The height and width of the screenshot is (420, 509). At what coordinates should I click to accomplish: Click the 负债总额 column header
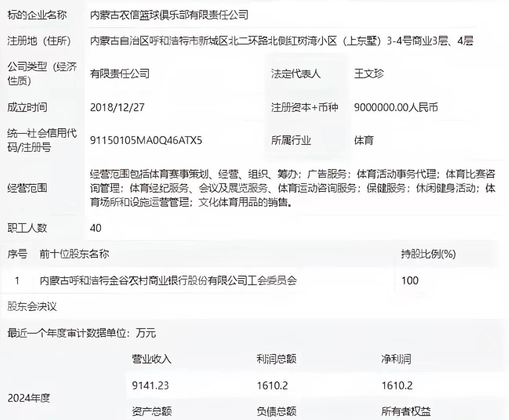[276, 411]
